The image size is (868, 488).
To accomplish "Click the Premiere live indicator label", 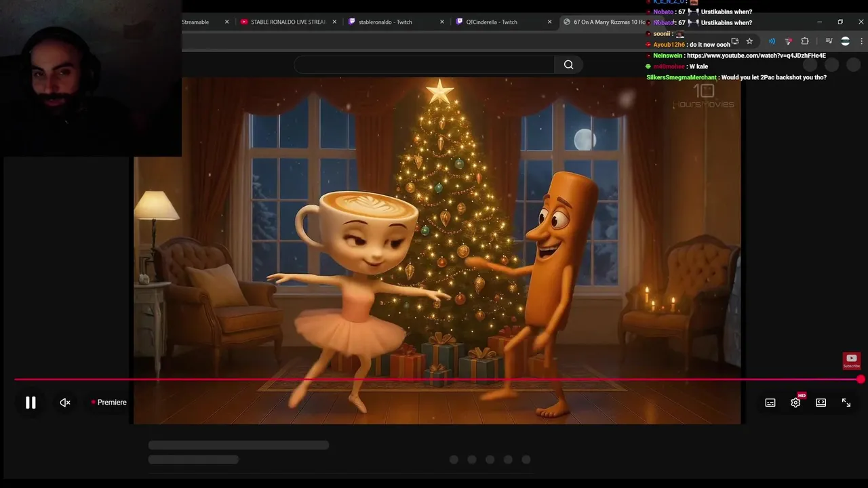I will point(108,403).
